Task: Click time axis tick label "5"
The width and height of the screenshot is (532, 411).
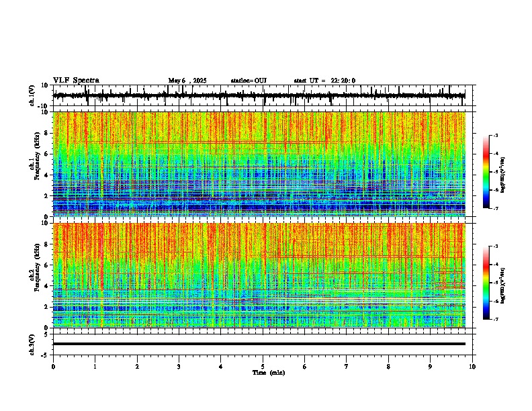Action: [x=263, y=367]
